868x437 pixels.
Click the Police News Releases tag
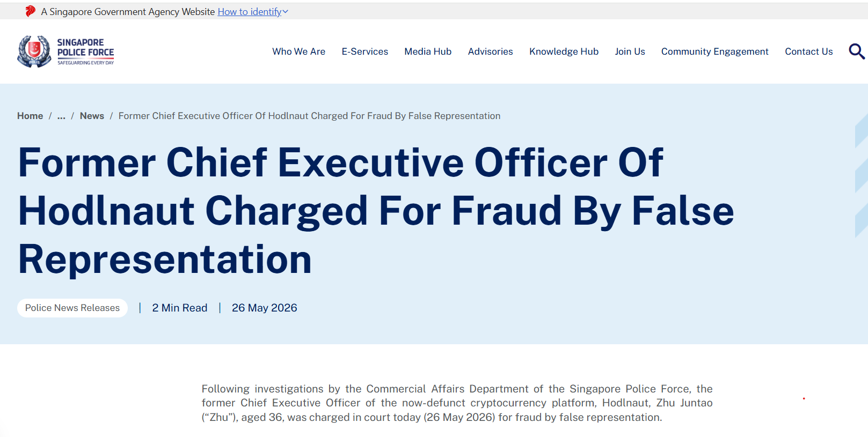[x=72, y=308]
